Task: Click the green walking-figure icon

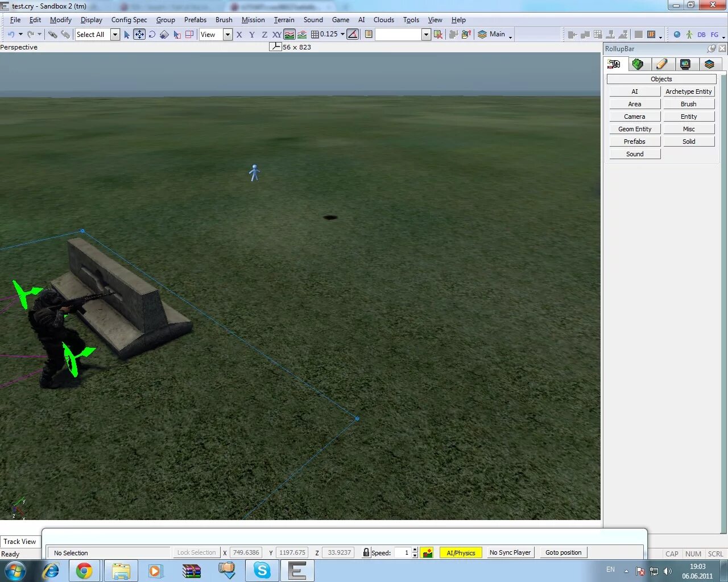Action: tap(689, 35)
